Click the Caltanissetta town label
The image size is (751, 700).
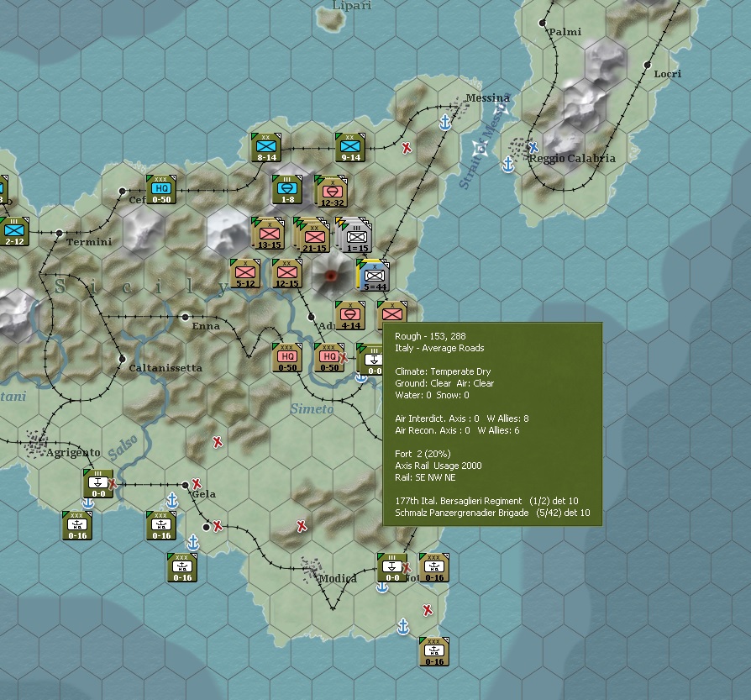pyautogui.click(x=165, y=368)
